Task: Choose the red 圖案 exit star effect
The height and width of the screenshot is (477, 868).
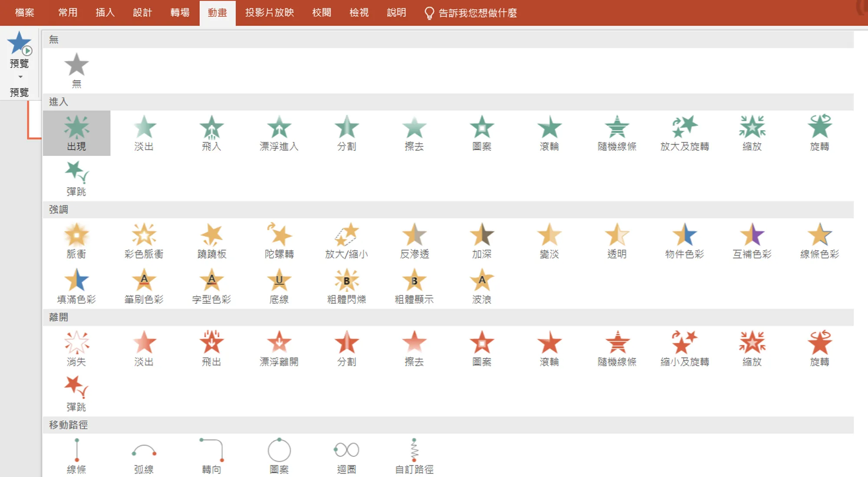Action: tap(482, 348)
